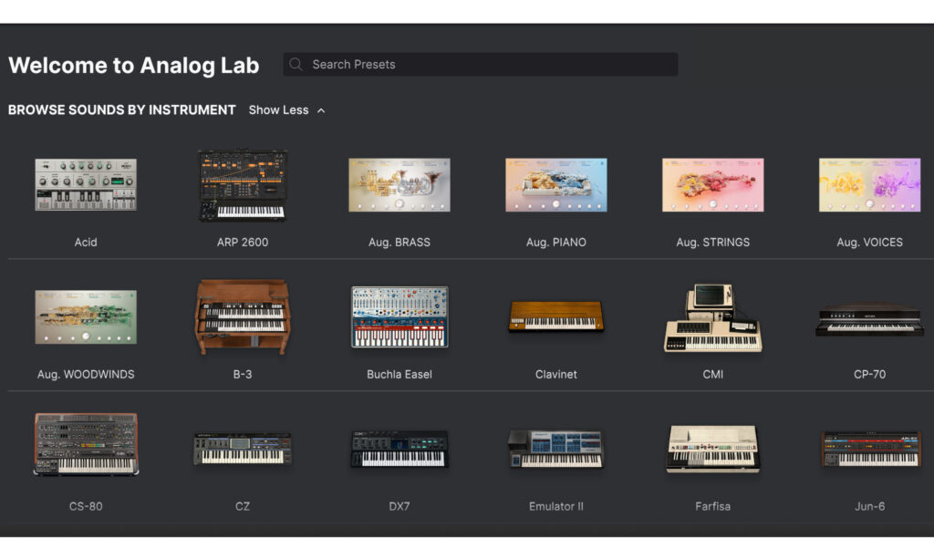Click the CP-70 label text
The image size is (934, 560).
coord(869,375)
